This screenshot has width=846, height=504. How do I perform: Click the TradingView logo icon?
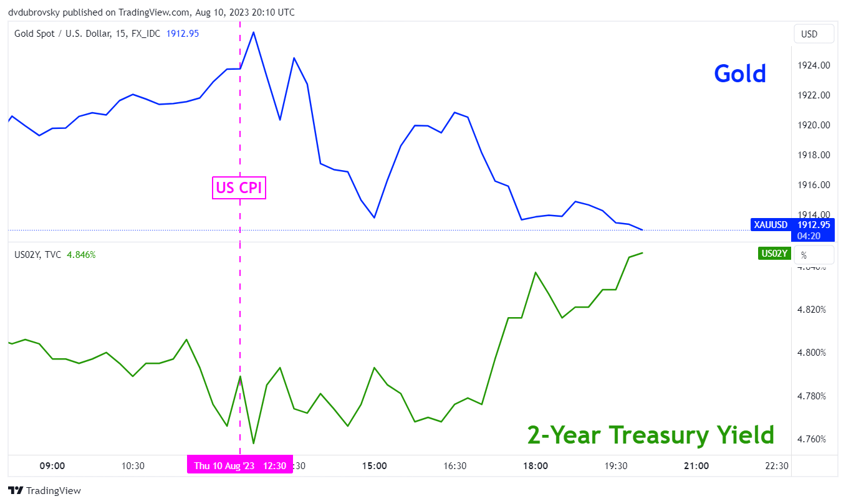tap(16, 490)
